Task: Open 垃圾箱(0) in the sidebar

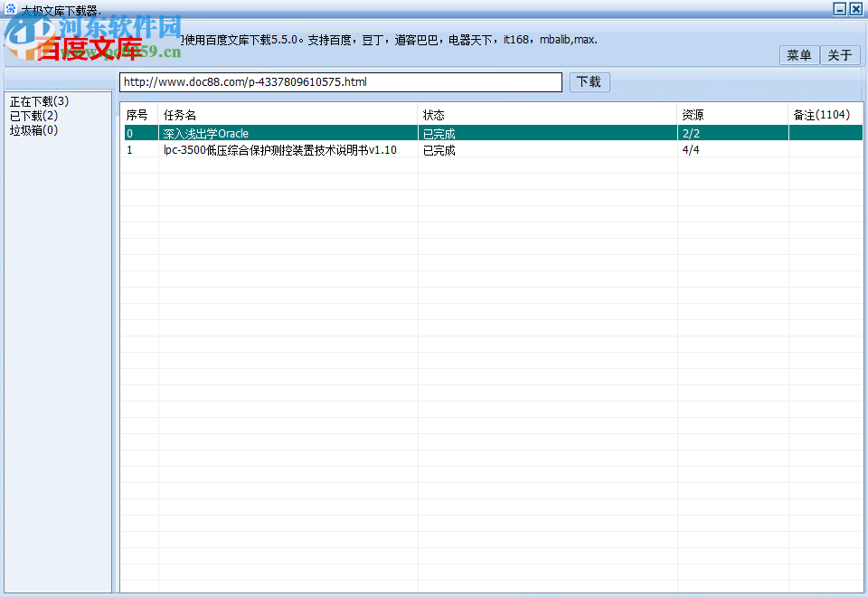Action: (33, 130)
